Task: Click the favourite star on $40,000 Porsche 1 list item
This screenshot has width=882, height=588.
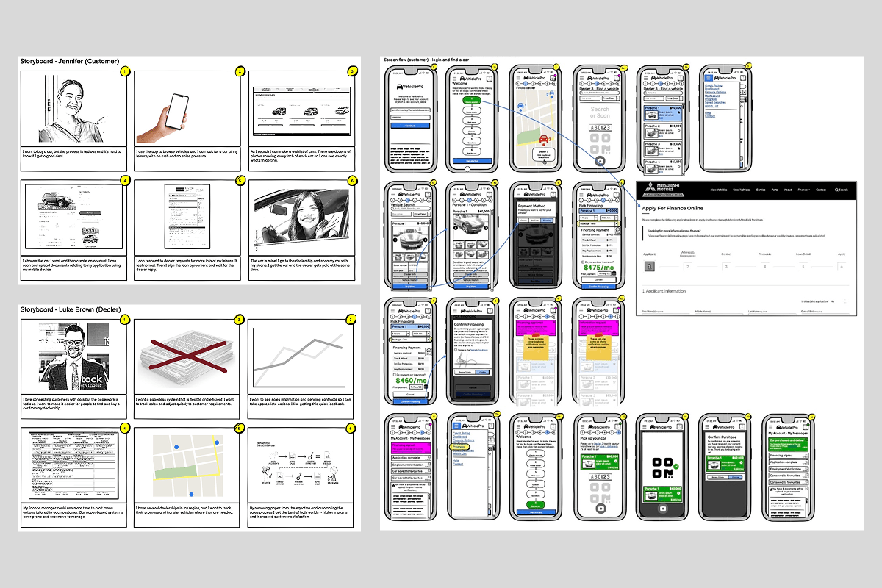Action: click(x=678, y=113)
